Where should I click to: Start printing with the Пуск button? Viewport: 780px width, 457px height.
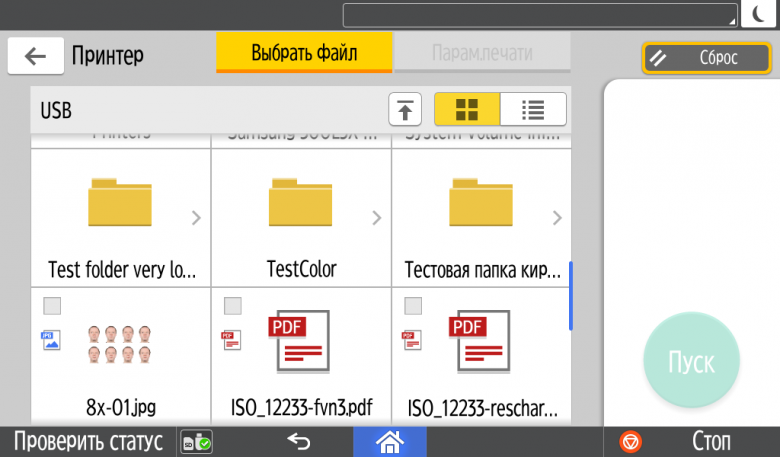point(691,360)
